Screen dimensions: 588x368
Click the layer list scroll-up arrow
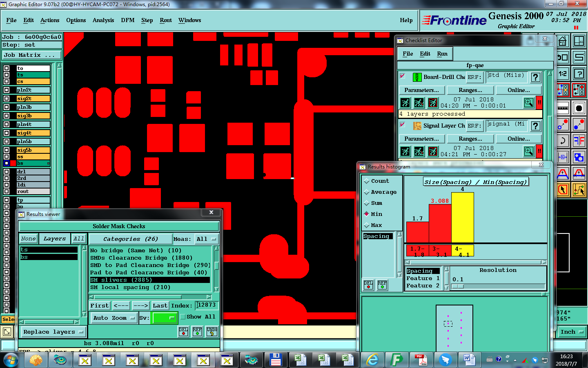coord(59,65)
